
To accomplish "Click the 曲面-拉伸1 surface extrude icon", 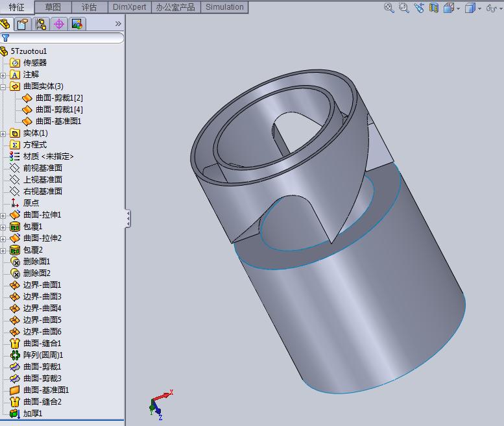I will click(x=15, y=214).
